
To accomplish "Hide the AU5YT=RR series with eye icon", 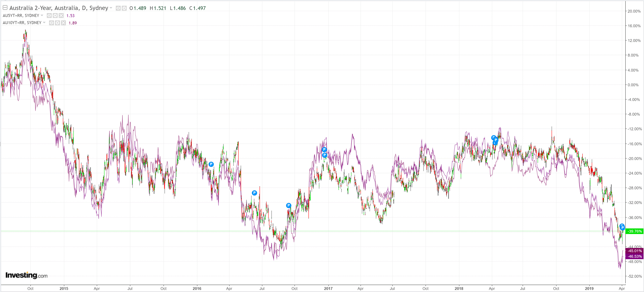I will pos(49,16).
